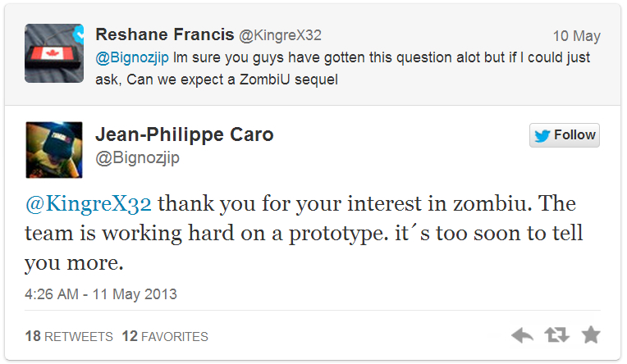Open Jean-Philippe Caro's avatar image

click(53, 148)
